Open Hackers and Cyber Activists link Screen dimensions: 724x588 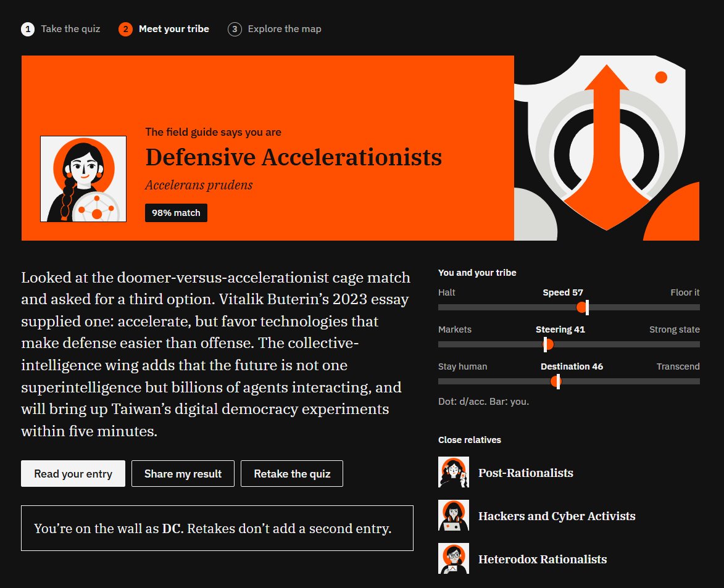click(x=557, y=516)
